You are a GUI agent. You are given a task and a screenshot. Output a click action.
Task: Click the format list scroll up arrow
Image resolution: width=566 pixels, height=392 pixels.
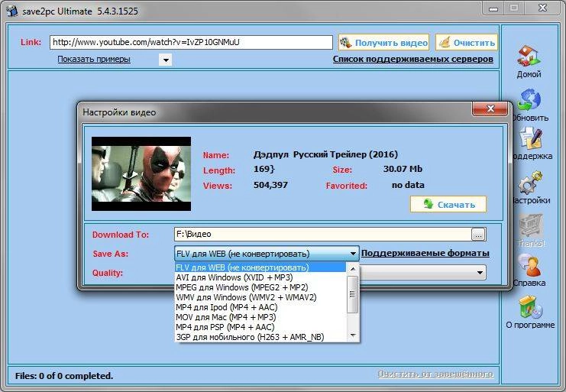[353, 268]
